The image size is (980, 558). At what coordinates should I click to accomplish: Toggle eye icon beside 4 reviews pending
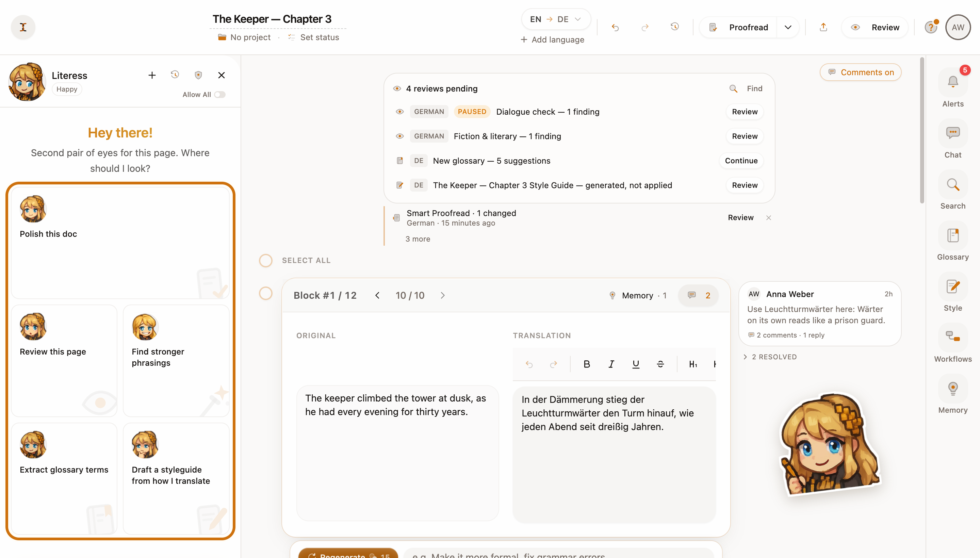tap(397, 88)
